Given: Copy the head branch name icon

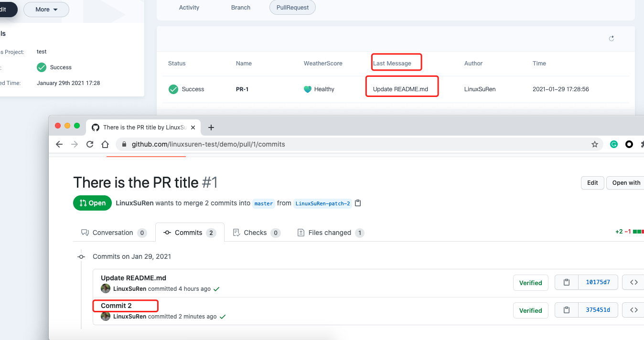Looking at the screenshot, I should click(358, 203).
